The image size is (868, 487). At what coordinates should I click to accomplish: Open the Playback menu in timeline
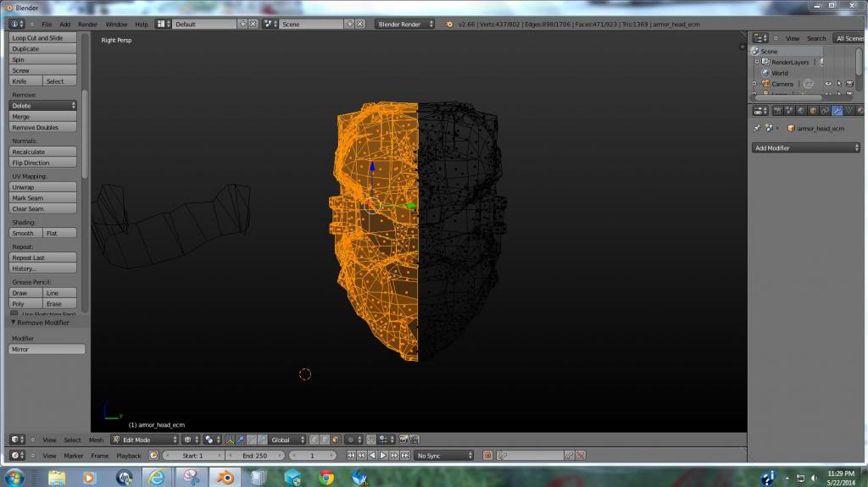point(129,456)
